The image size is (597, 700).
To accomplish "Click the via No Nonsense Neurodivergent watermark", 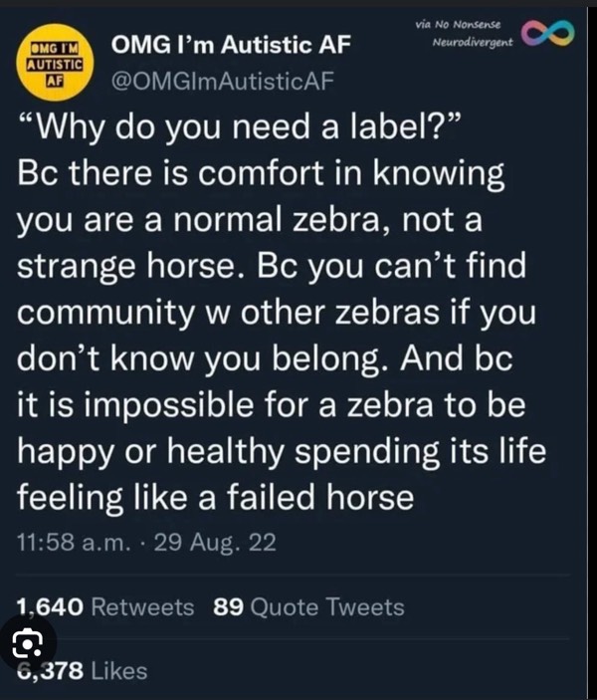I will point(465,33).
